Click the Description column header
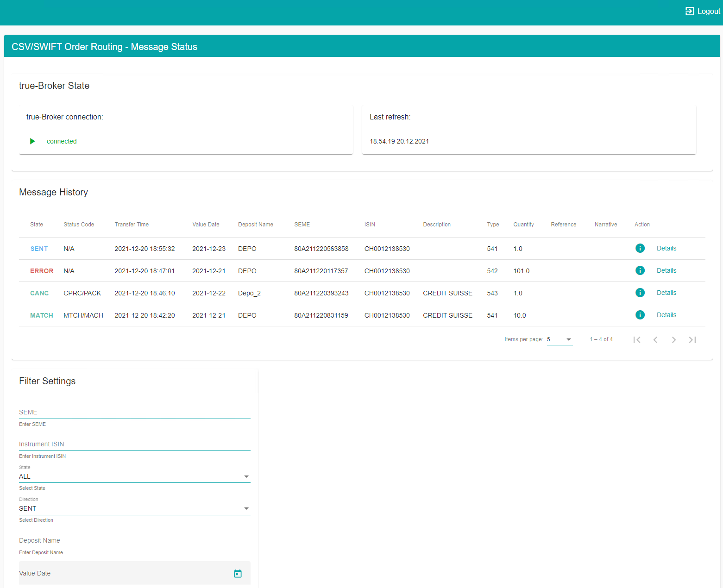723x588 pixels. 437,225
